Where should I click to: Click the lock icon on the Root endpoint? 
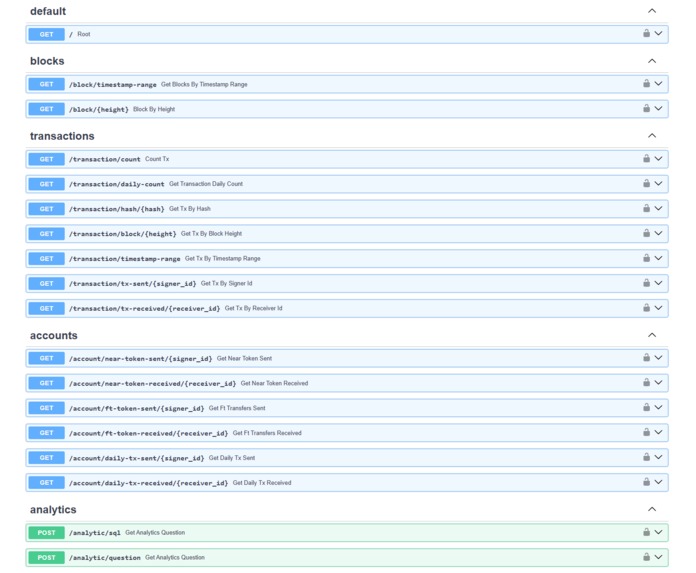[x=646, y=33]
